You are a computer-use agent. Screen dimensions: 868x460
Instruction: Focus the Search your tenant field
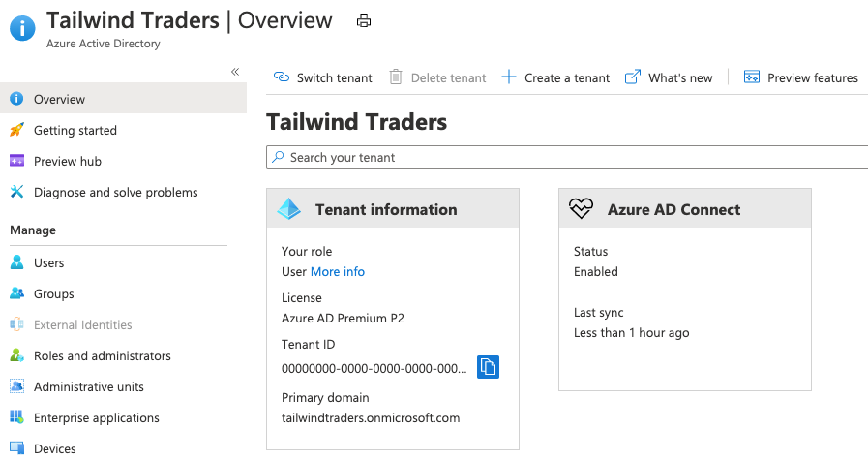point(567,157)
